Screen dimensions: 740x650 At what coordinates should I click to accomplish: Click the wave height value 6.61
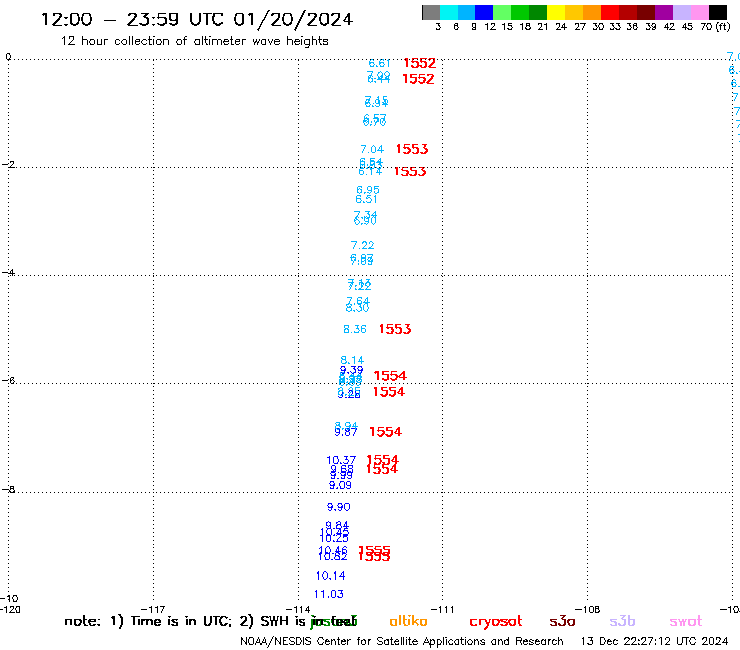tap(379, 63)
